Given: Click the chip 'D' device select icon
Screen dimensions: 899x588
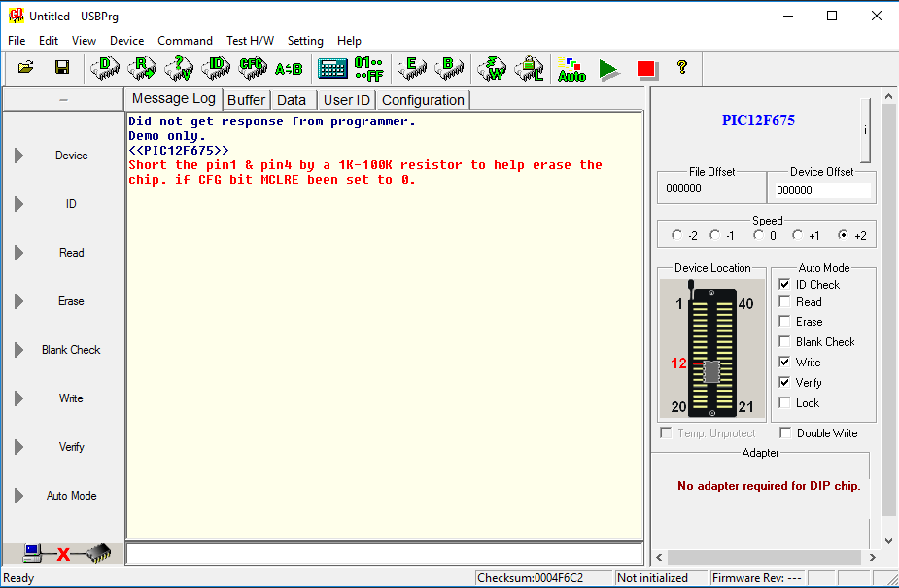Looking at the screenshot, I should click(105, 68).
